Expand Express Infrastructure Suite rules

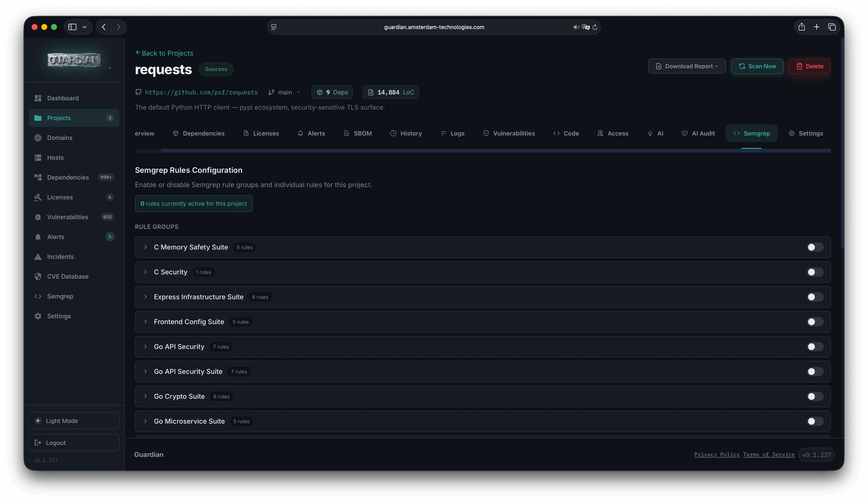point(145,297)
